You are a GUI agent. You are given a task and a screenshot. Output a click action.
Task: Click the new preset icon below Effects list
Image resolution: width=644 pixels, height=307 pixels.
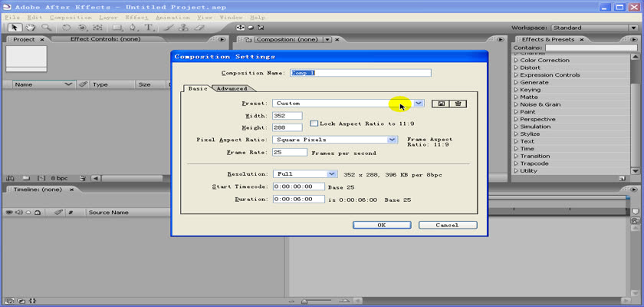coord(622,178)
